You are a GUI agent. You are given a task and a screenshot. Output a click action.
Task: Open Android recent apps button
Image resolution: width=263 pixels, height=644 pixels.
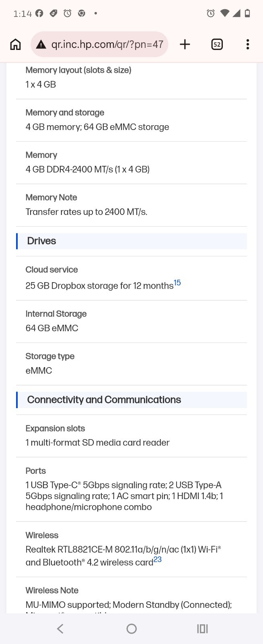point(202,629)
